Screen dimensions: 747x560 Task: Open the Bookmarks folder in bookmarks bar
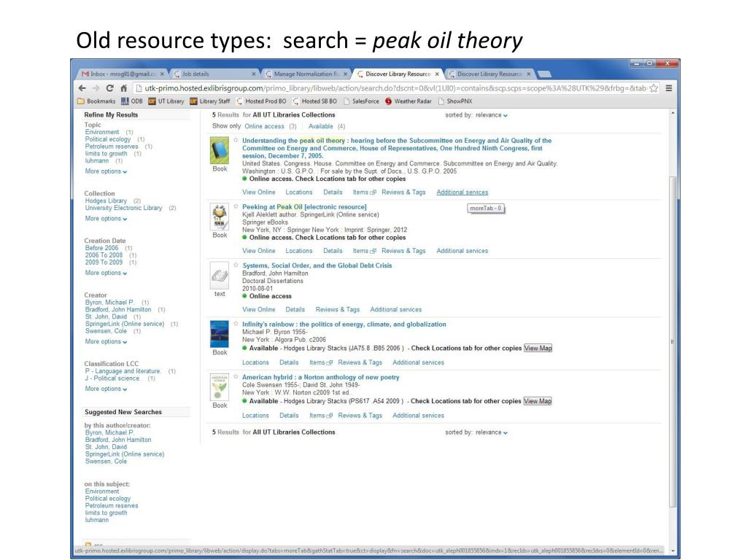pos(96,101)
